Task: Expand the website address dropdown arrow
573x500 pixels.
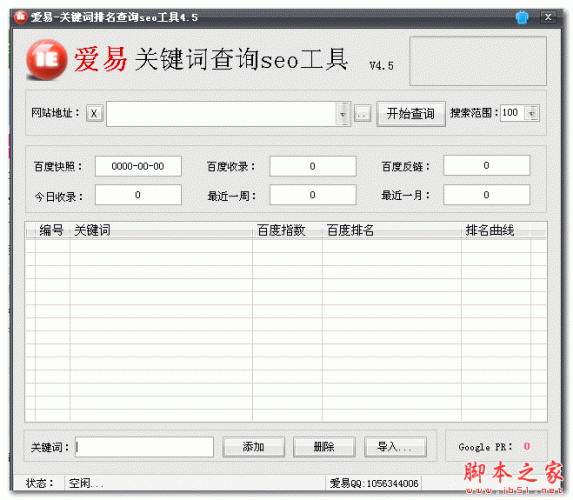Action: pos(343,114)
